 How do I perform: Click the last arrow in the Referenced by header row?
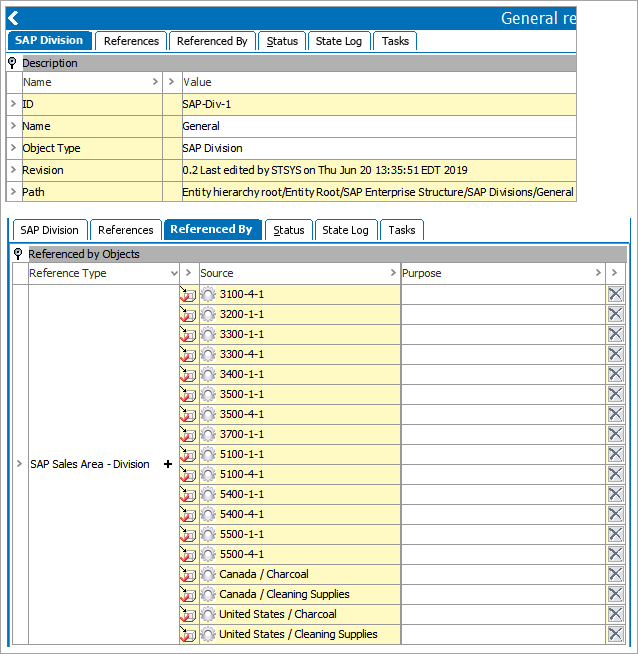[614, 273]
